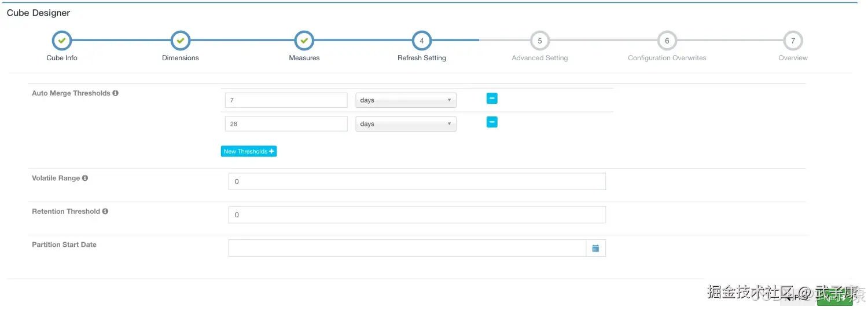This screenshot has width=868, height=310.
Task: Edit the second threshold value field 28
Action: [x=286, y=124]
